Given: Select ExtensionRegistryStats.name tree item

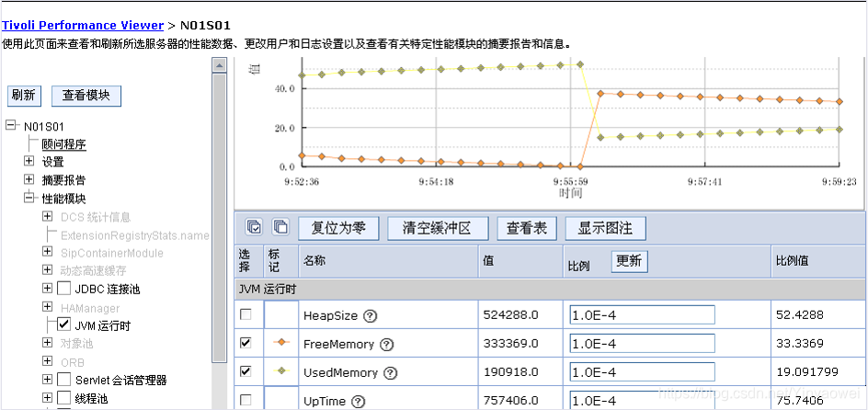Looking at the screenshot, I should [135, 235].
